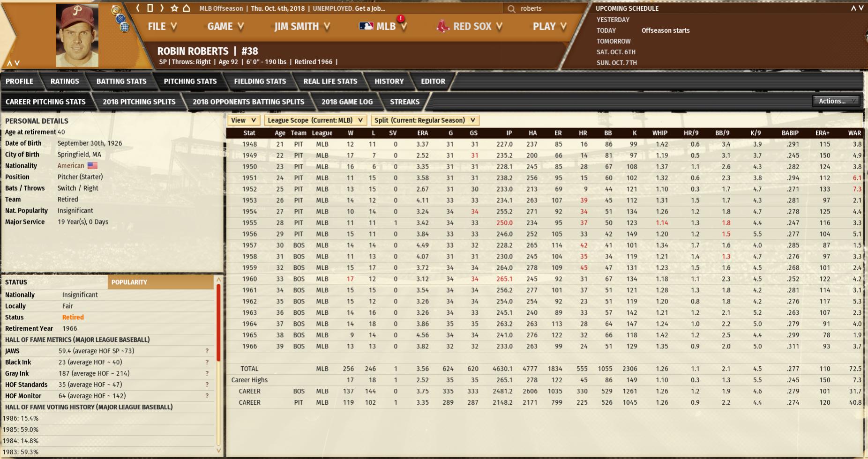Click the globe badge icon
This screenshot has width=868, height=459.
[124, 27]
